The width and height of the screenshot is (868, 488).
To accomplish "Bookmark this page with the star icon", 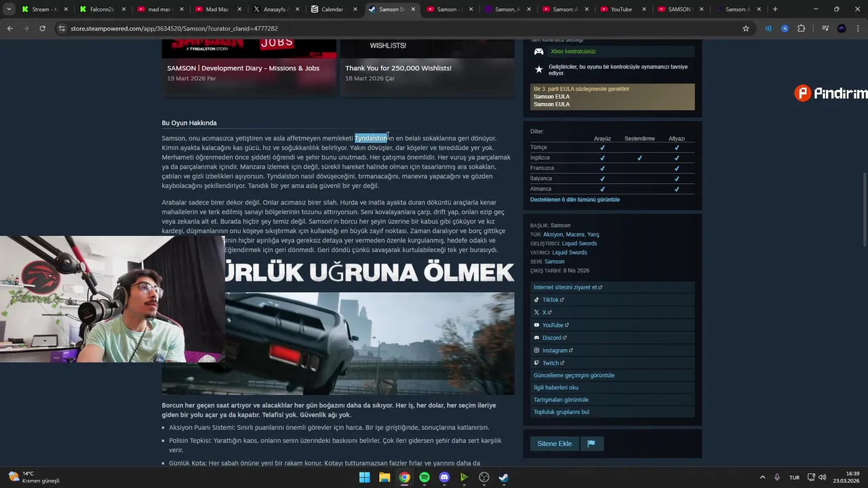I will coord(746,28).
